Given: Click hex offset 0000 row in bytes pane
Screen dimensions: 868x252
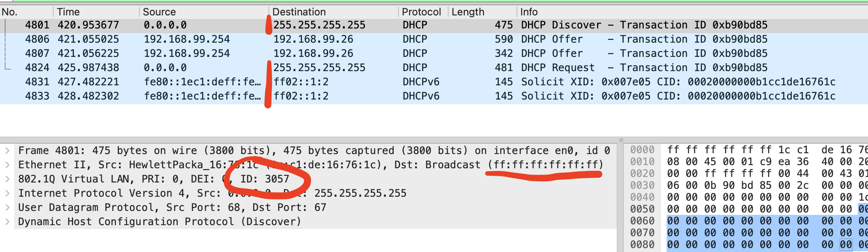Looking at the screenshot, I should (642, 150).
